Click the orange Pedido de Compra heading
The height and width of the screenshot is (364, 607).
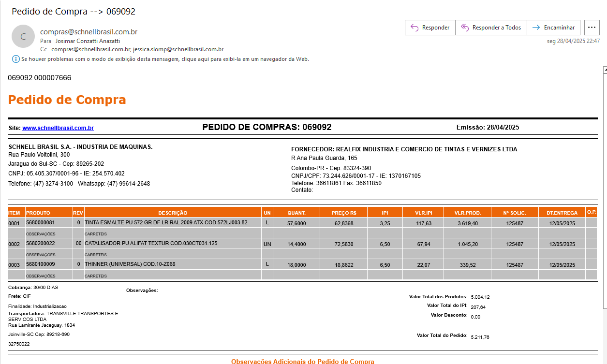tap(67, 100)
